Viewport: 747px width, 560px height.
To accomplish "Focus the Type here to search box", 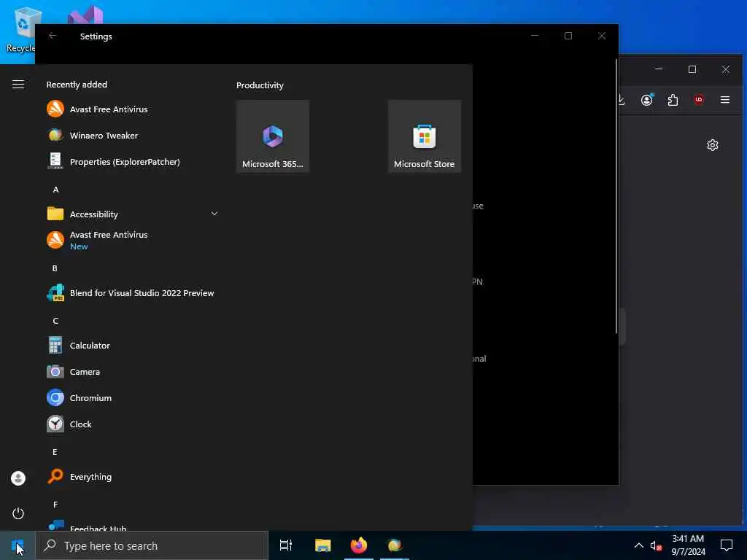I will click(x=152, y=545).
